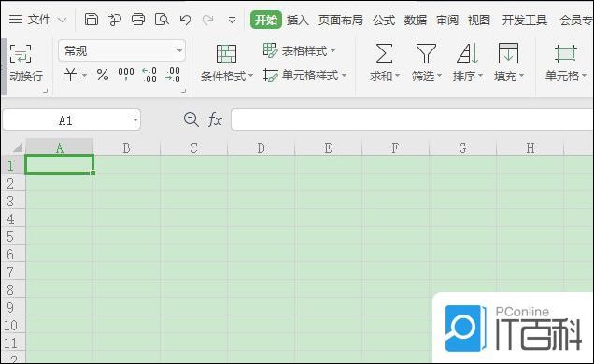
Task: Apply percent style with the % icon
Action: coord(103,75)
